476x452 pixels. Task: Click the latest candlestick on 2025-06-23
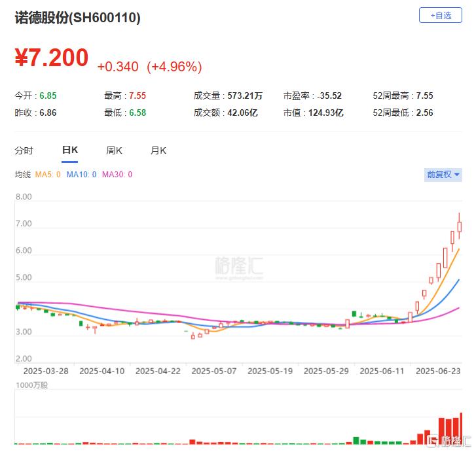(x=459, y=227)
